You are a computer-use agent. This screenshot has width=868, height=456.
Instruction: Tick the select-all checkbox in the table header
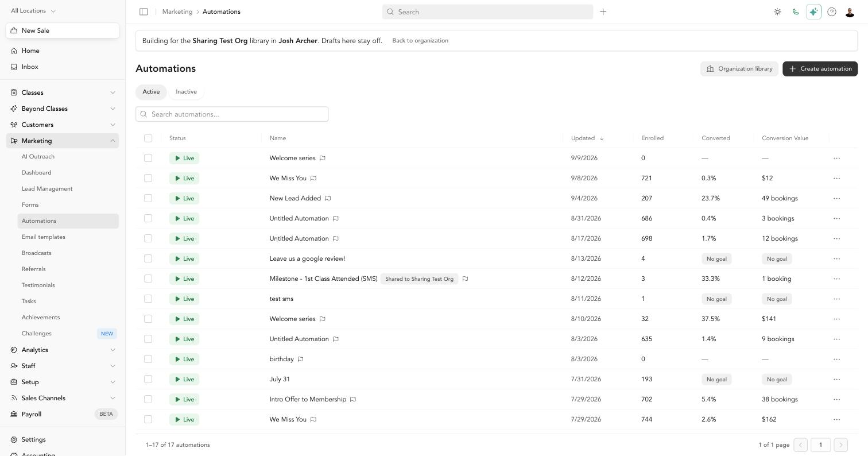(x=148, y=138)
